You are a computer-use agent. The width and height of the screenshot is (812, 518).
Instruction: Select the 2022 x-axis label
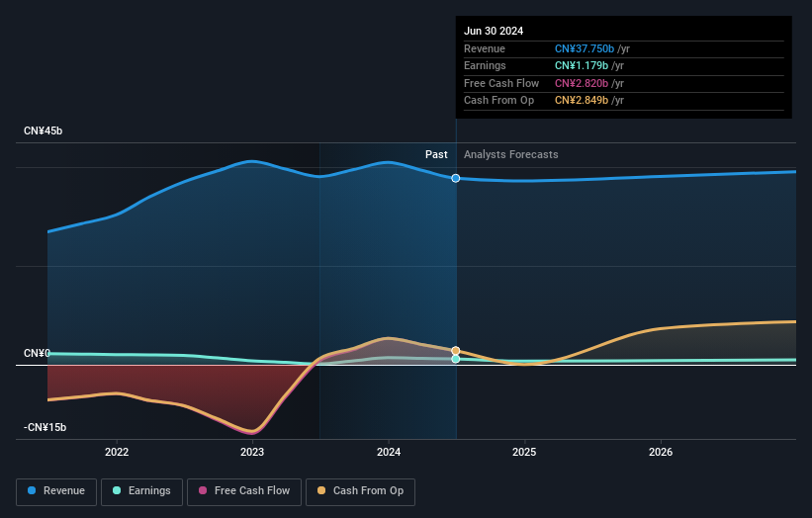pyautogui.click(x=117, y=452)
